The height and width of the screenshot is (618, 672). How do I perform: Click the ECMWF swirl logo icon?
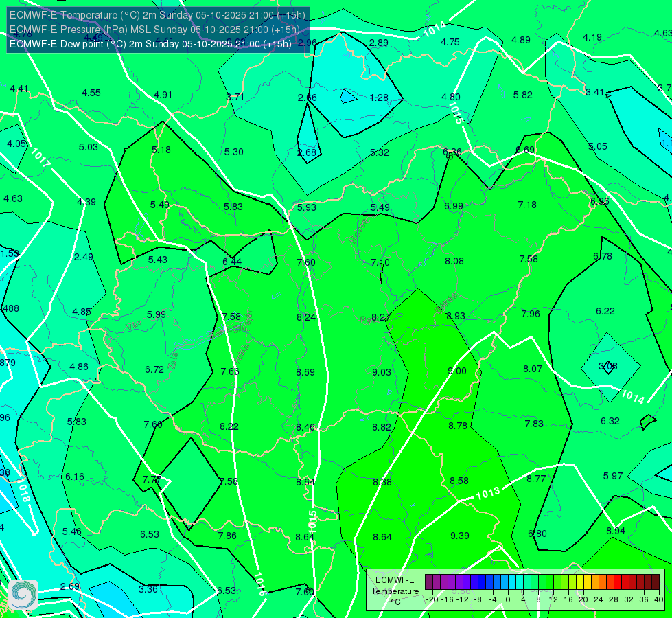point(23,595)
